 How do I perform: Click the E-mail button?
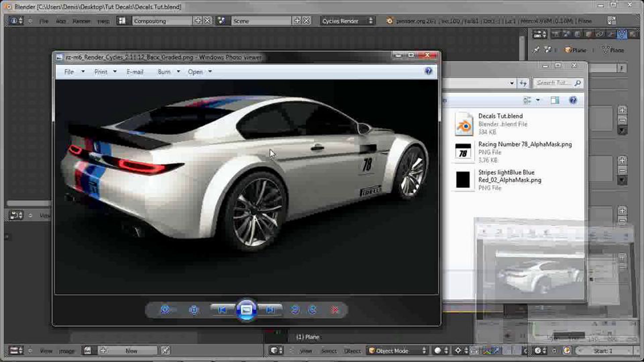[x=135, y=72]
